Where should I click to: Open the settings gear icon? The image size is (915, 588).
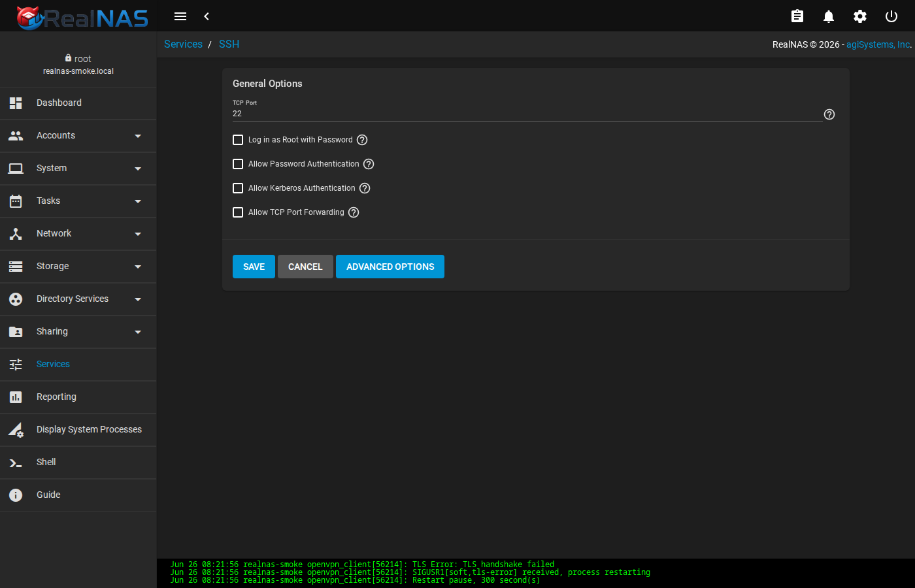click(x=860, y=16)
